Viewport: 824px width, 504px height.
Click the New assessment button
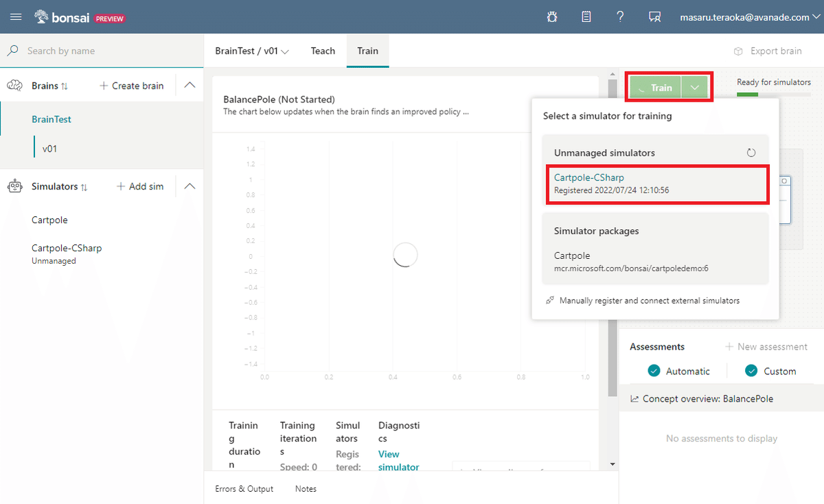[766, 347]
